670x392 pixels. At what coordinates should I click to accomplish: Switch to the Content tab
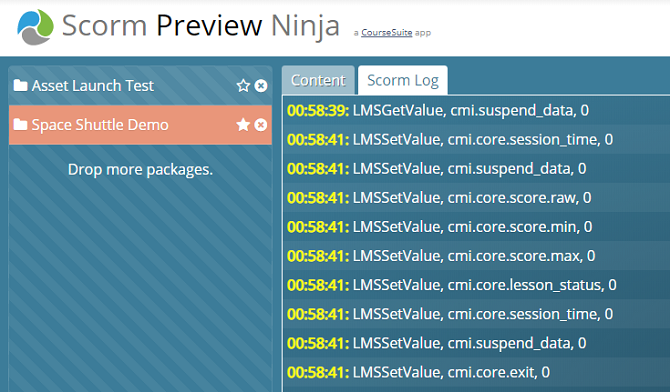tap(318, 80)
